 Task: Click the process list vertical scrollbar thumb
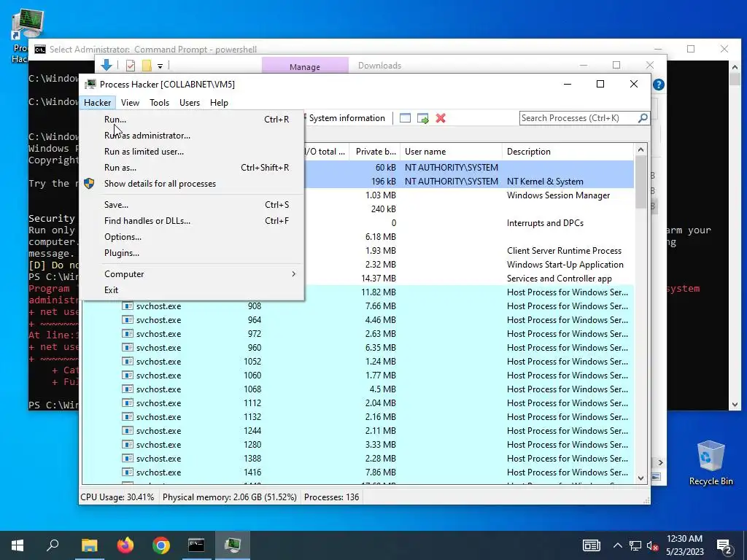(640, 182)
